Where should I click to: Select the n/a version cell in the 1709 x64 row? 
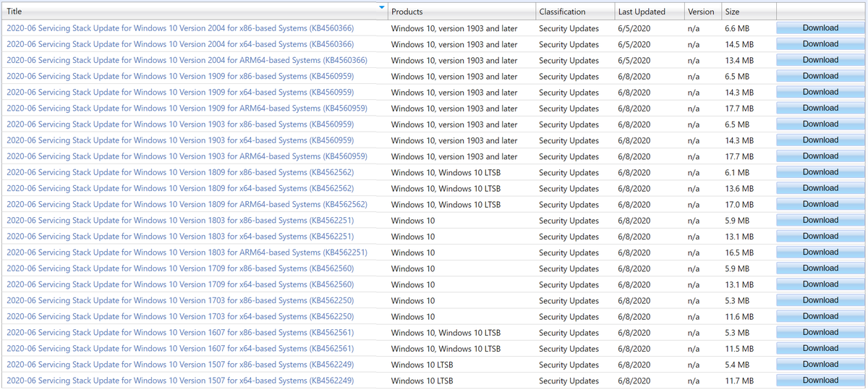pos(694,285)
